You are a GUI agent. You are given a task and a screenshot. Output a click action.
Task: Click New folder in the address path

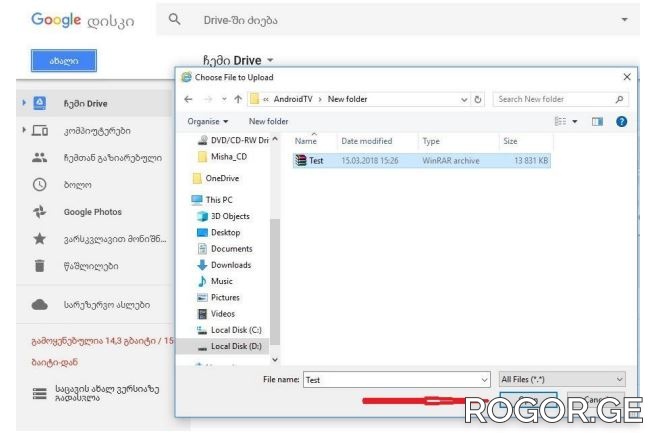click(x=347, y=99)
